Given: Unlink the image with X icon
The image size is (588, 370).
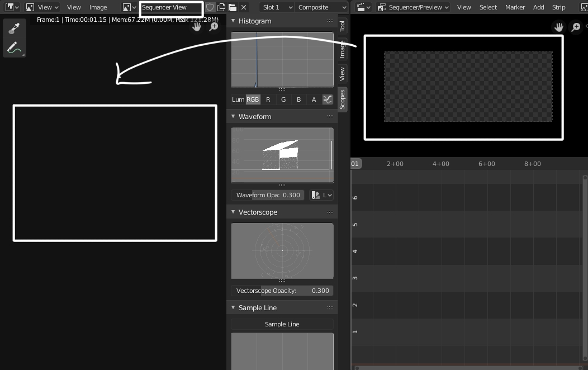Looking at the screenshot, I should point(244,7).
